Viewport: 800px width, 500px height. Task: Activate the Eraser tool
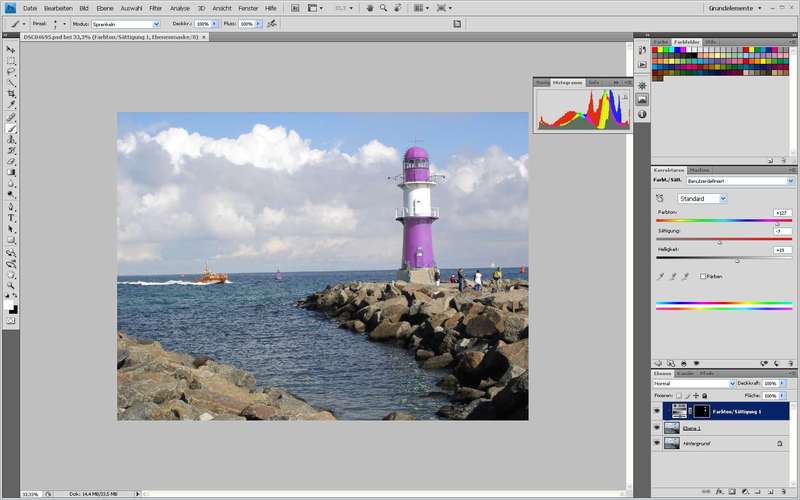pyautogui.click(x=11, y=161)
